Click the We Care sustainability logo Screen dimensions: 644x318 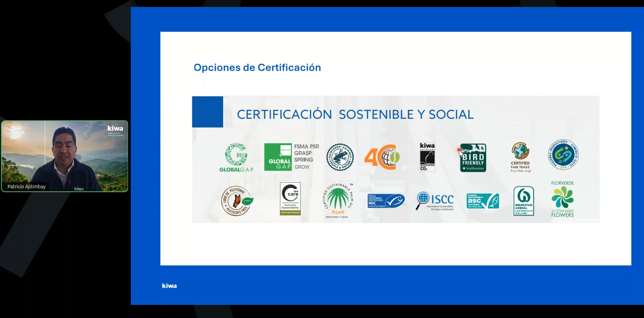coord(290,199)
